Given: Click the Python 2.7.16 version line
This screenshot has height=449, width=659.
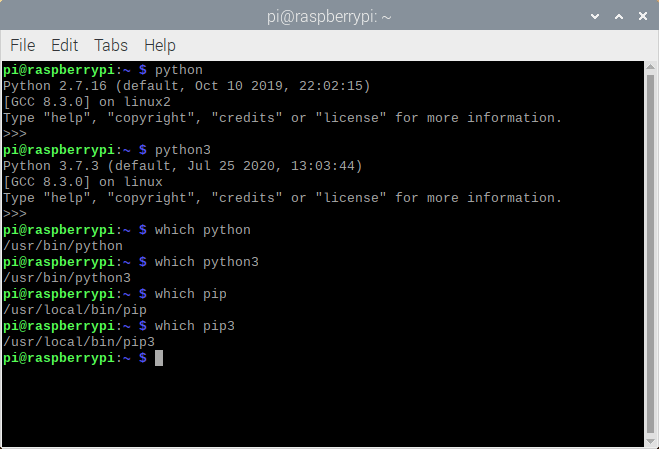Looking at the screenshot, I should pos(186,86).
